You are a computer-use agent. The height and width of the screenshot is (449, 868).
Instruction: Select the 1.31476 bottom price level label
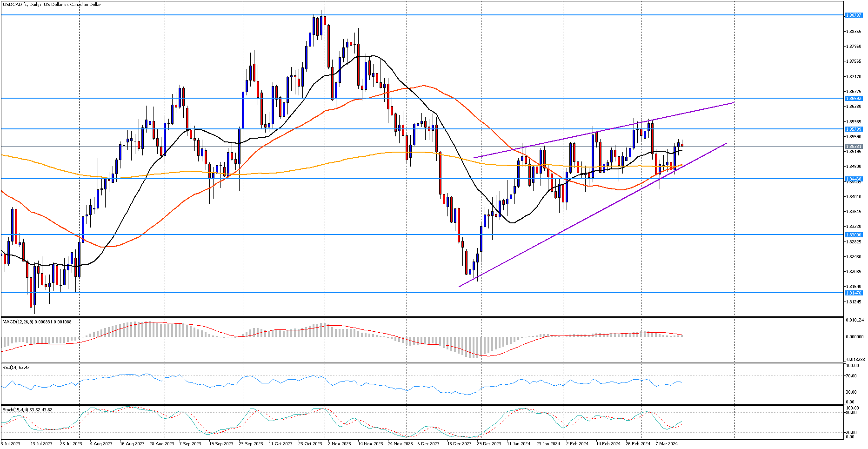tap(854, 293)
